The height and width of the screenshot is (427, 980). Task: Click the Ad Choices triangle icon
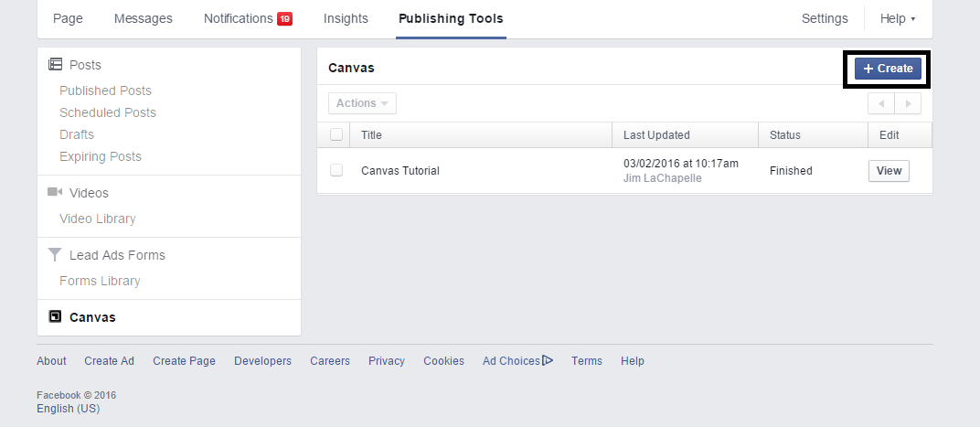pos(548,360)
